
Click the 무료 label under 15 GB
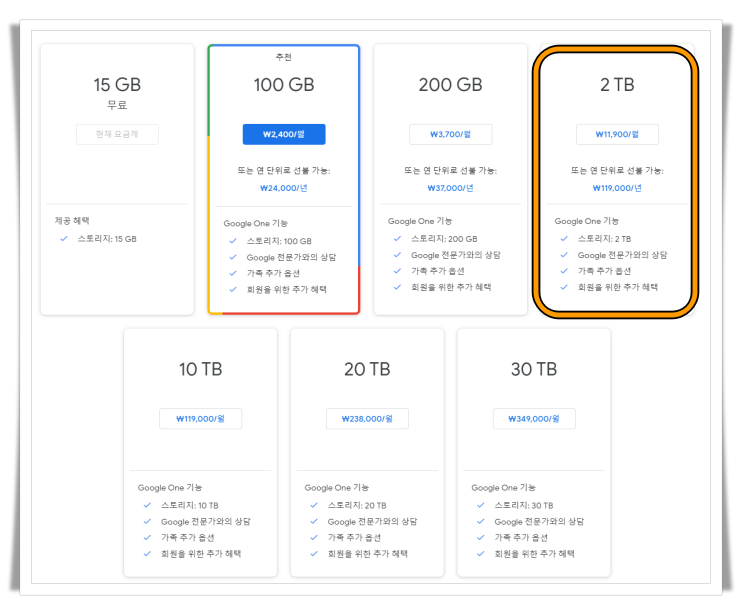[x=117, y=105]
